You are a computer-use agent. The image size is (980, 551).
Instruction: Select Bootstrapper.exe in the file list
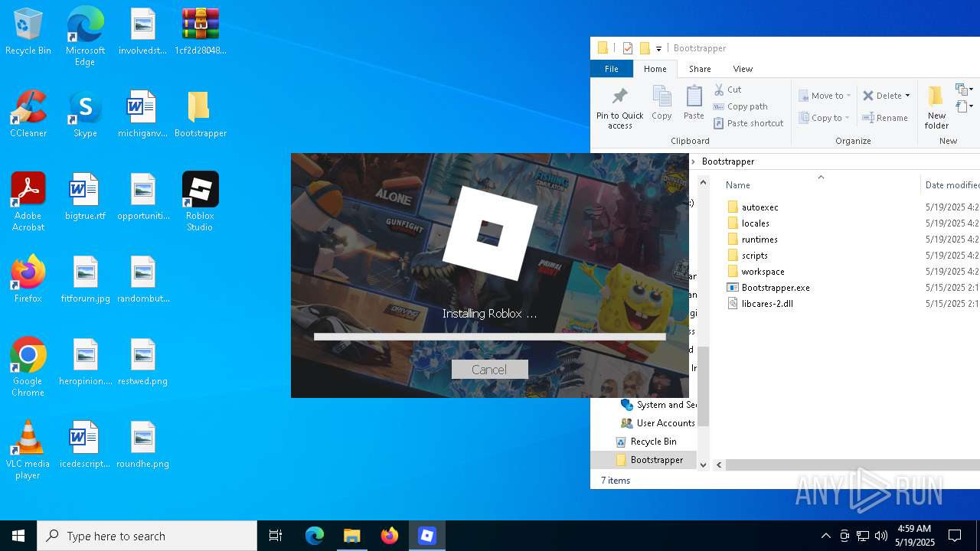pos(768,288)
